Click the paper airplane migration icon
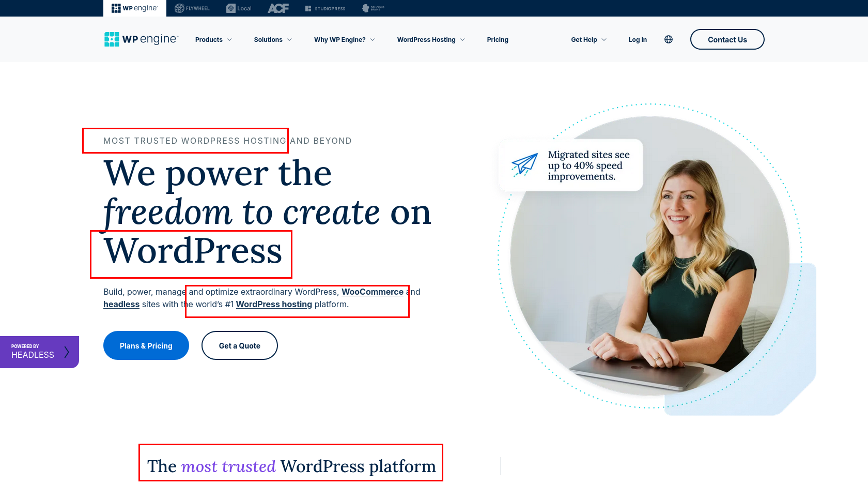The height and width of the screenshot is (484, 868). coord(524,165)
